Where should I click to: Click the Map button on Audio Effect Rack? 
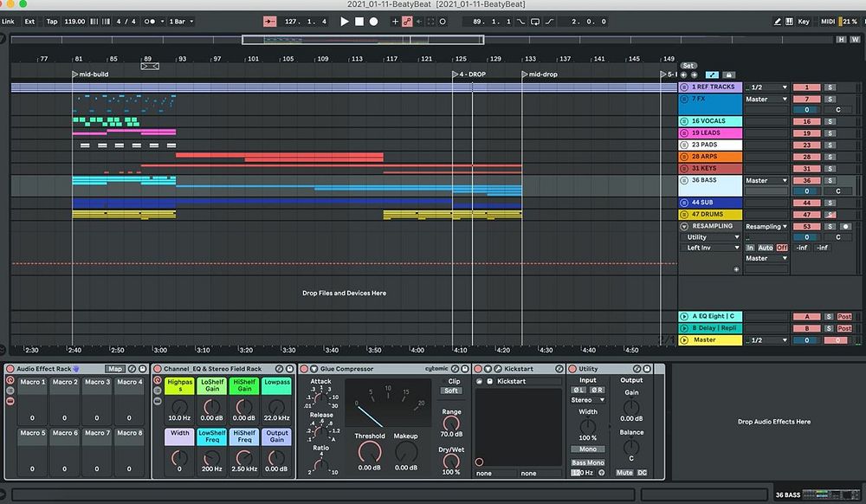tap(115, 369)
